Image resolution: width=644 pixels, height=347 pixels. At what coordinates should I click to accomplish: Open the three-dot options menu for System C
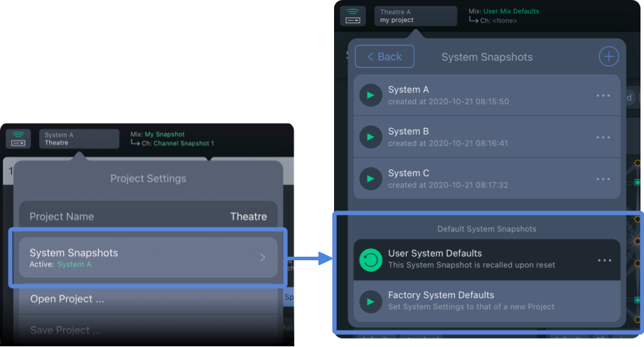point(603,178)
